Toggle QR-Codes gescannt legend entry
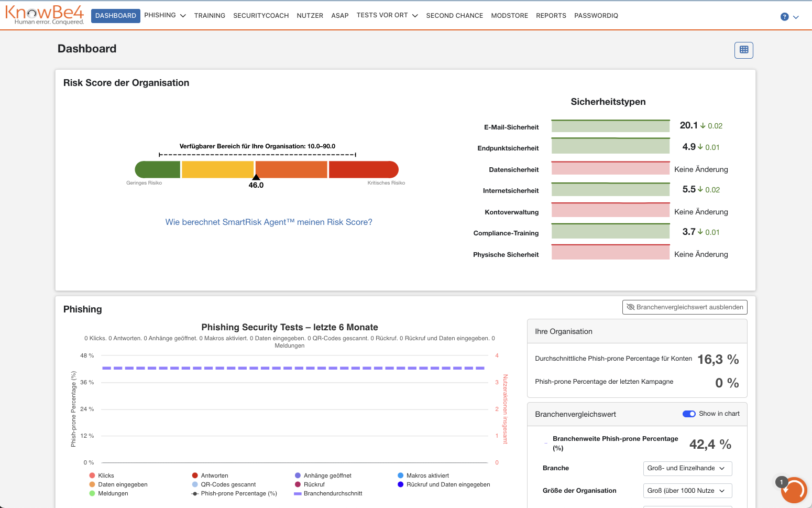 tap(224, 484)
